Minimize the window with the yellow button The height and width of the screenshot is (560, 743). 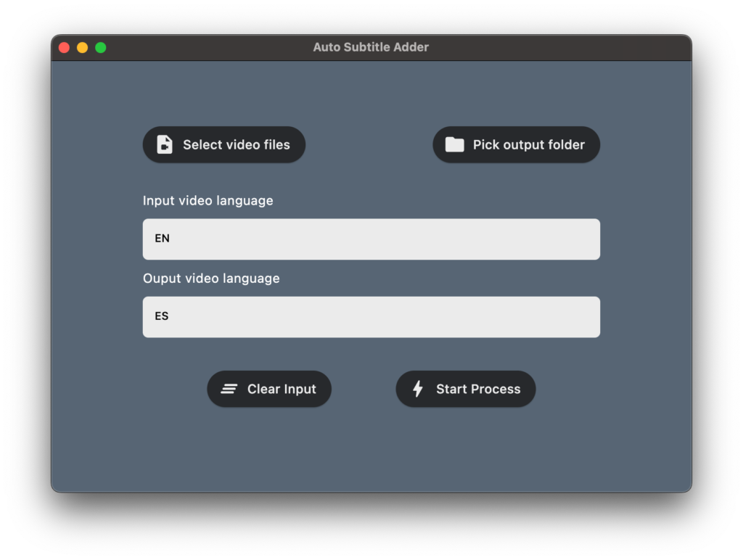click(x=82, y=47)
